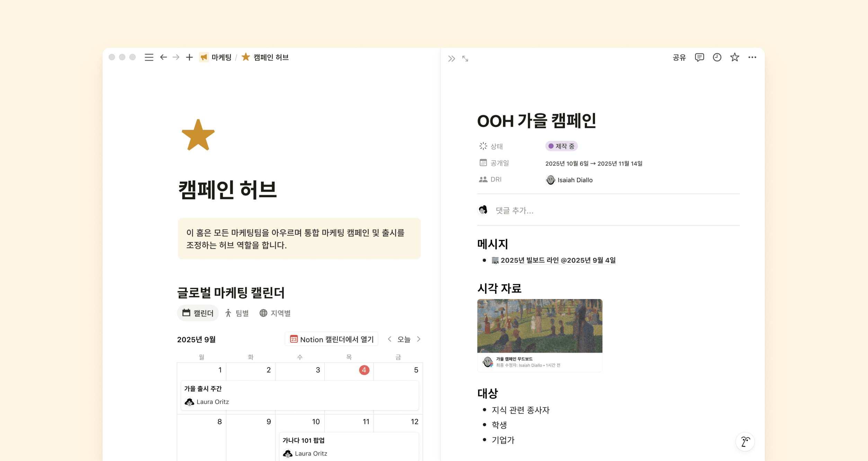868x461 pixels.
Task: Open the sidebar hamburger menu
Action: [x=149, y=57]
